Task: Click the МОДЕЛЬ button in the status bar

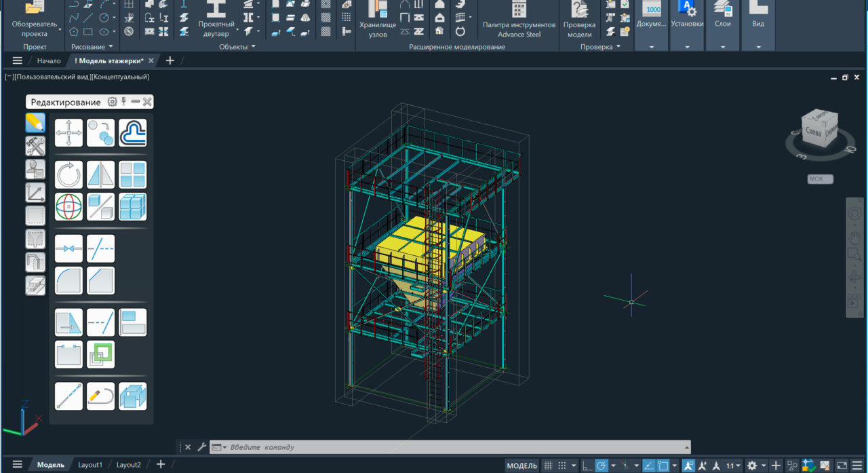Action: click(521, 465)
